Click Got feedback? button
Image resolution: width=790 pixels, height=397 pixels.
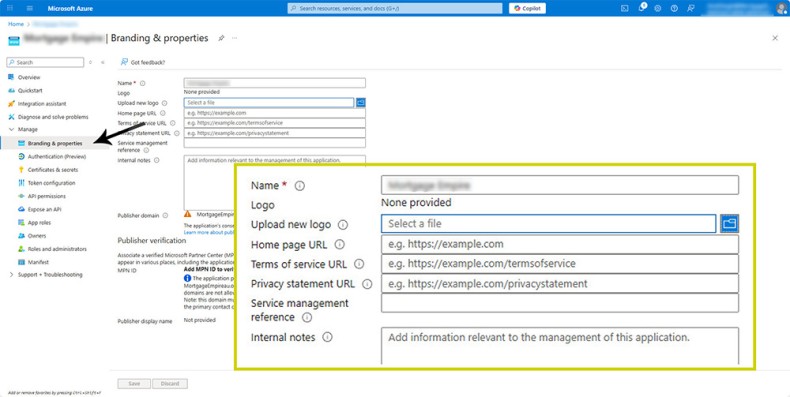[x=143, y=62]
